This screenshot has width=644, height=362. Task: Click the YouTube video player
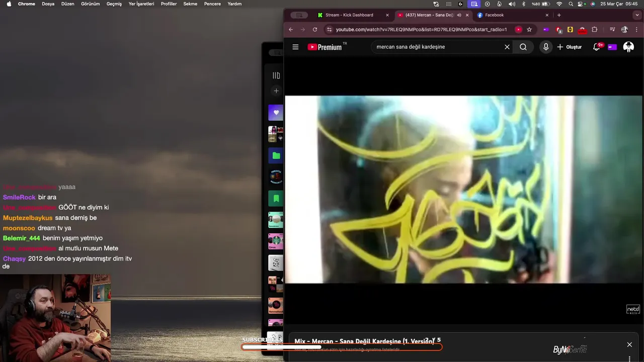point(463,190)
